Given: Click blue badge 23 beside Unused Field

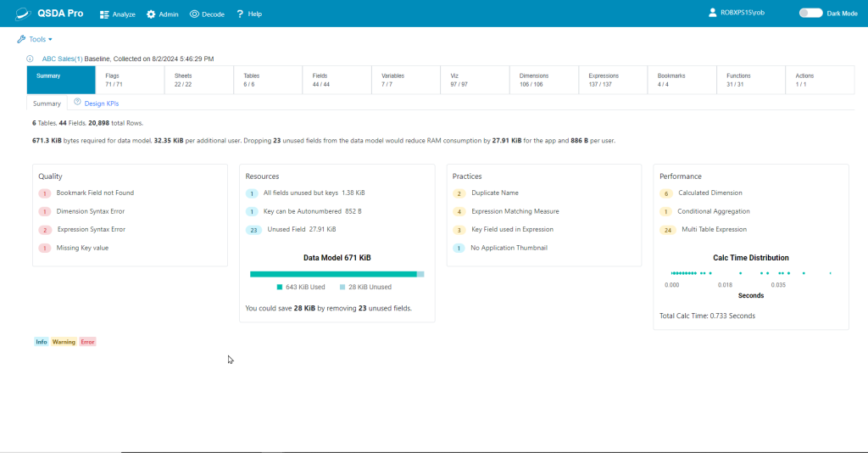Looking at the screenshot, I should [x=253, y=230].
